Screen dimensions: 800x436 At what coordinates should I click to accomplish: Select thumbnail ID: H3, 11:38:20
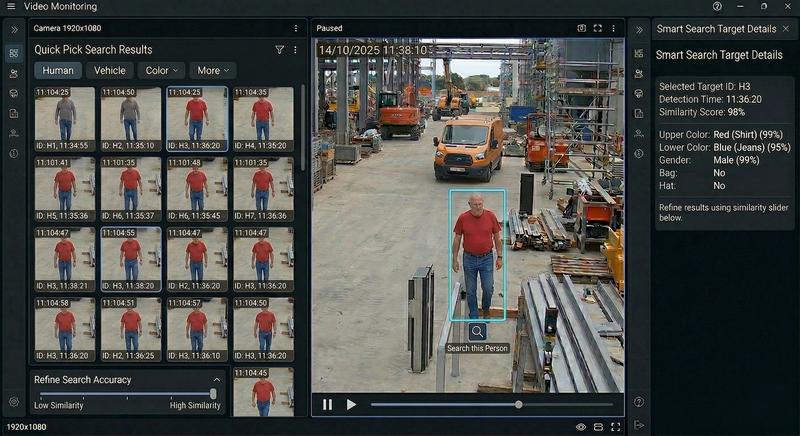tap(131, 260)
